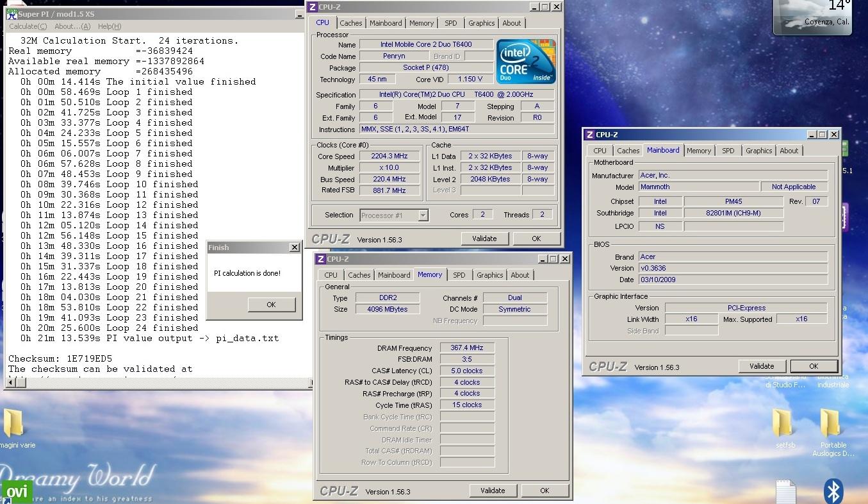
Task: Switch to SPD tab in the CPU-Z Mainboard window
Action: pyautogui.click(x=728, y=151)
